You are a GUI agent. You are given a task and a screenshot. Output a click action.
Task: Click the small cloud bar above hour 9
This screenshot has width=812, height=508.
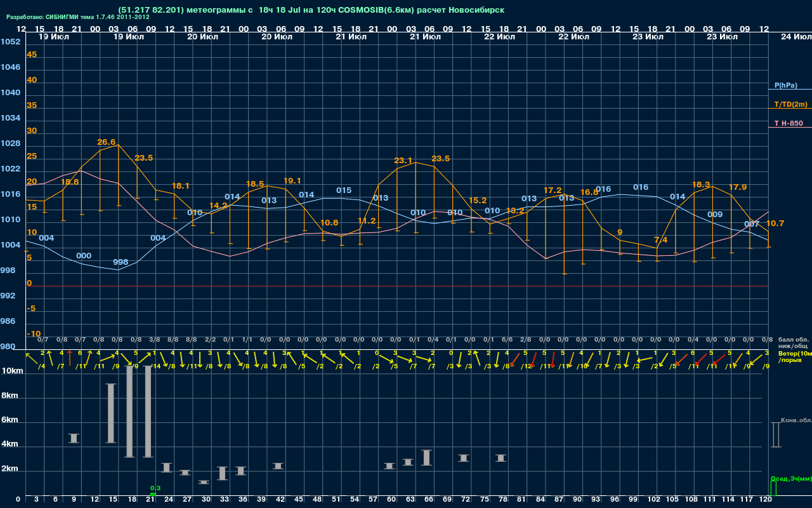tap(74, 438)
